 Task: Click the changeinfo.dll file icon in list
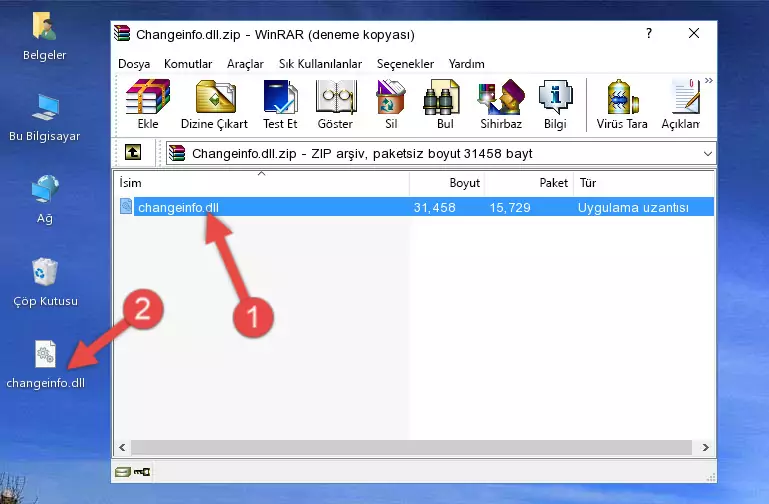pyautogui.click(x=126, y=206)
